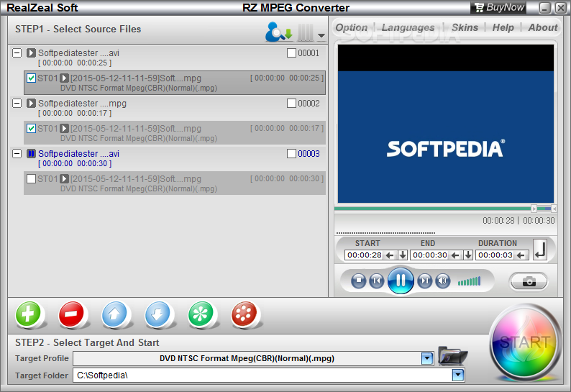
Task: Play the Softpediatester .mpg source
Action: (31, 103)
